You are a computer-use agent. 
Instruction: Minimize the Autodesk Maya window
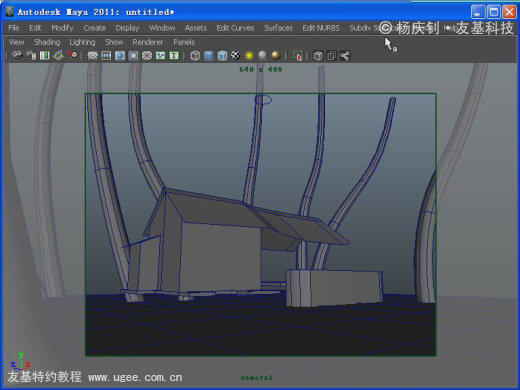coord(478,12)
